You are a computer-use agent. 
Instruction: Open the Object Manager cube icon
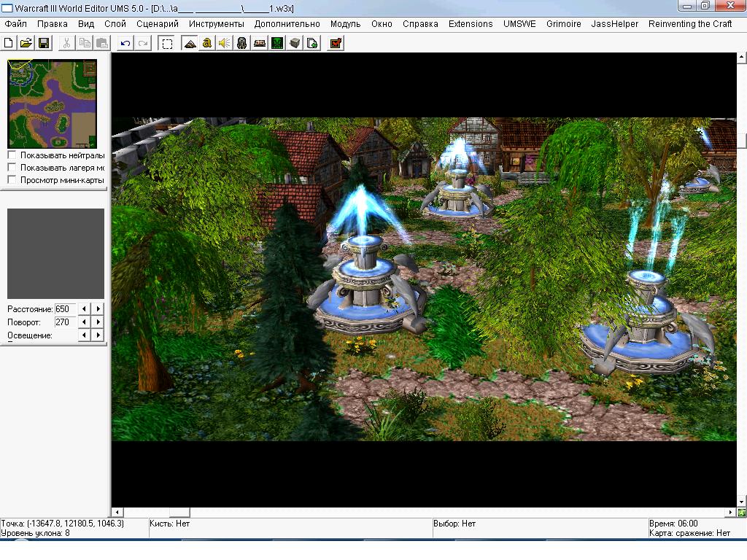click(x=295, y=43)
